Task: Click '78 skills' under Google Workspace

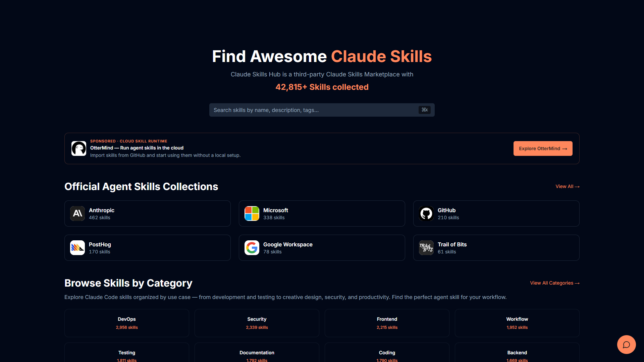Action: (272, 252)
